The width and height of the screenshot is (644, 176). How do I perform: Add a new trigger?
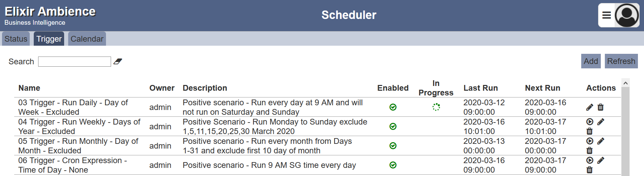(x=591, y=61)
